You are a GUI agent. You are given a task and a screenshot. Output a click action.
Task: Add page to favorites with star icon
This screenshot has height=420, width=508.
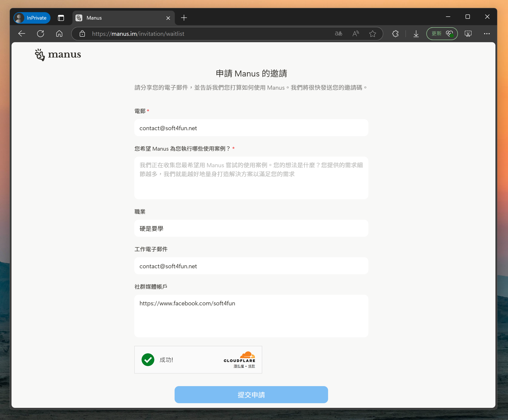tap(373, 34)
